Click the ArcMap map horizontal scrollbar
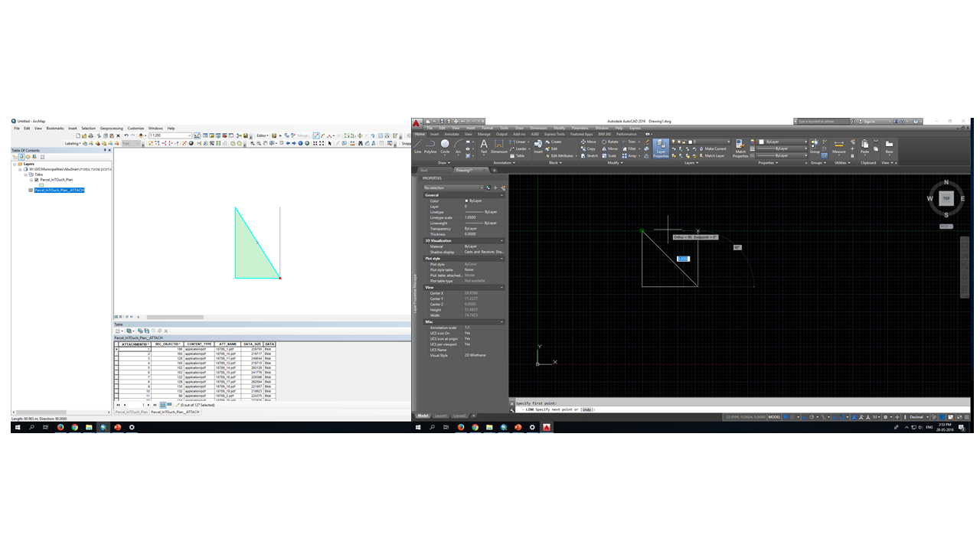 [x=175, y=317]
